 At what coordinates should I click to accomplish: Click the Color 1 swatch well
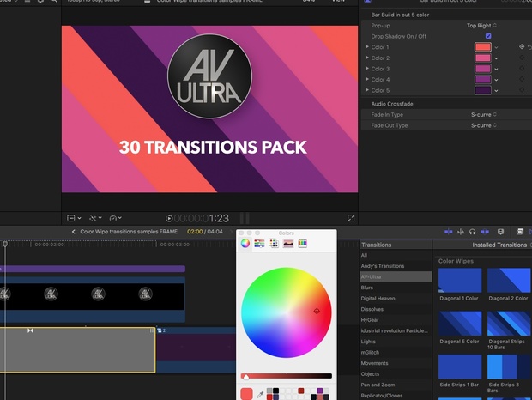(483, 47)
